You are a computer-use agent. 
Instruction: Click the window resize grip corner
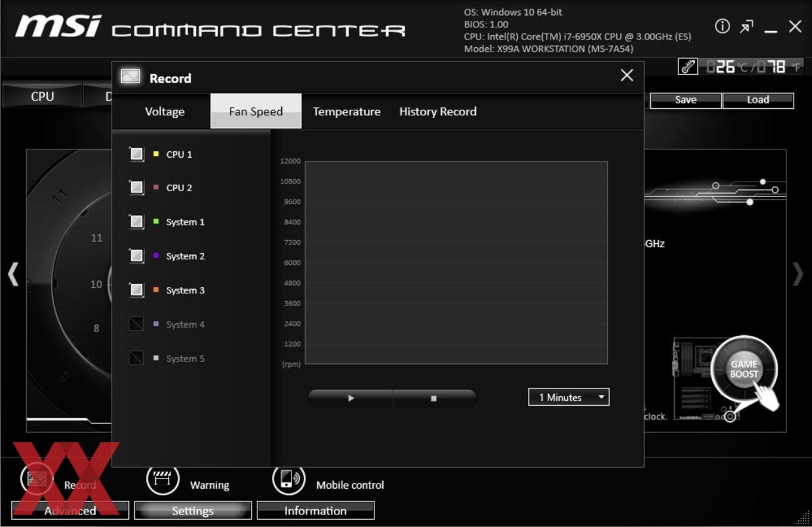coord(802,517)
